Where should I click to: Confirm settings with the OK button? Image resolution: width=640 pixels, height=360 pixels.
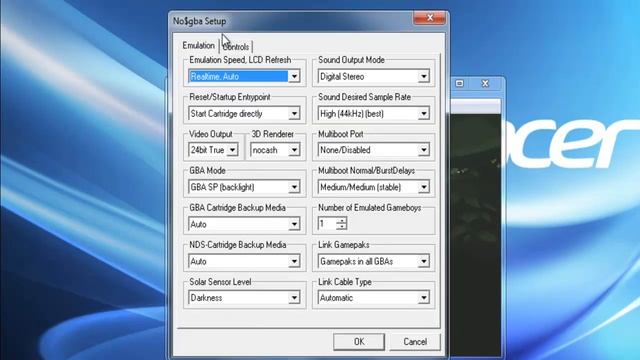[x=359, y=342]
